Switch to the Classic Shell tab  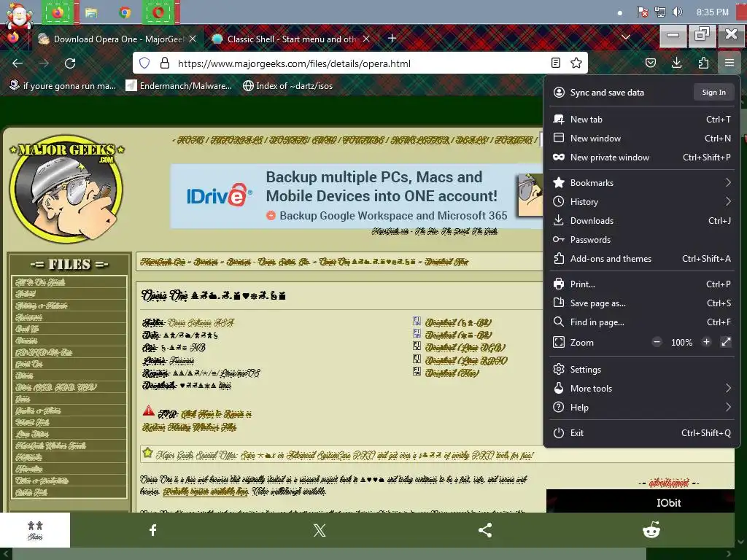[291, 39]
